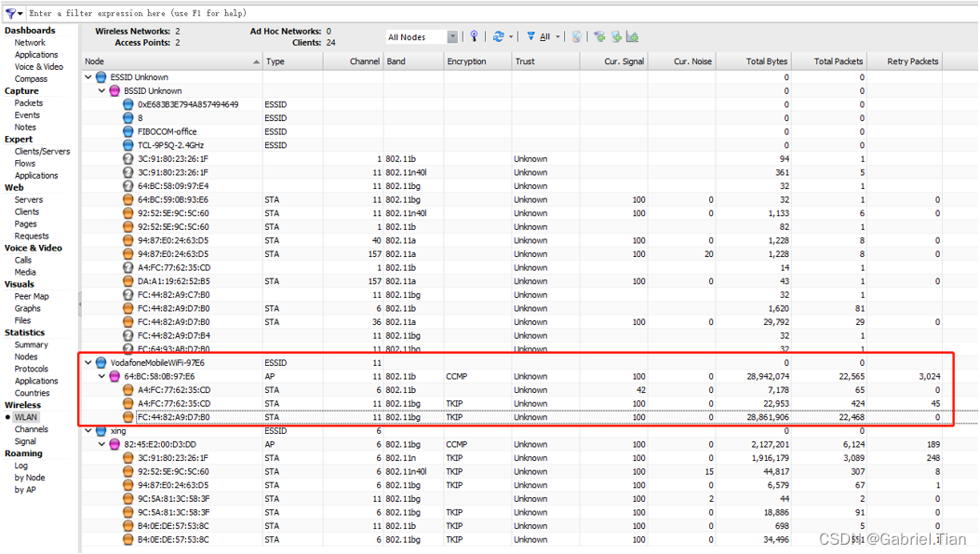Open the dropdown arrow next to All filter
Screen dimensions: 980x554
[557, 37]
